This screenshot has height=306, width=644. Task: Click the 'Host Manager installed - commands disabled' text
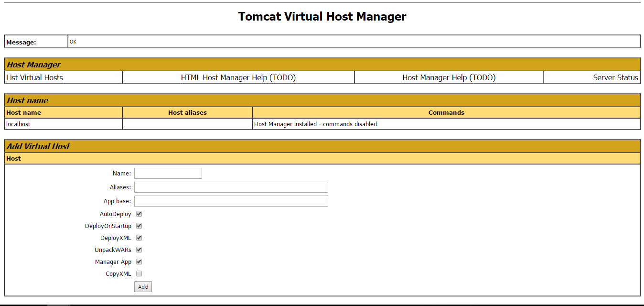[x=315, y=124]
